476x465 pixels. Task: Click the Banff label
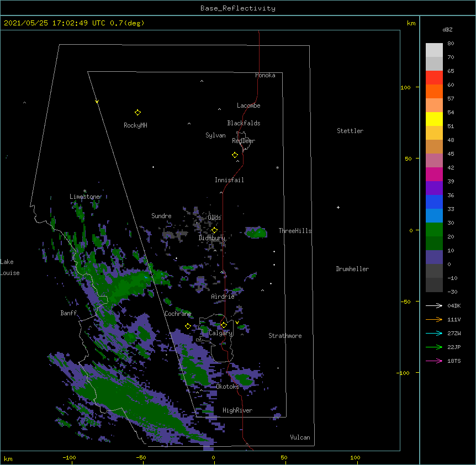[x=68, y=313]
